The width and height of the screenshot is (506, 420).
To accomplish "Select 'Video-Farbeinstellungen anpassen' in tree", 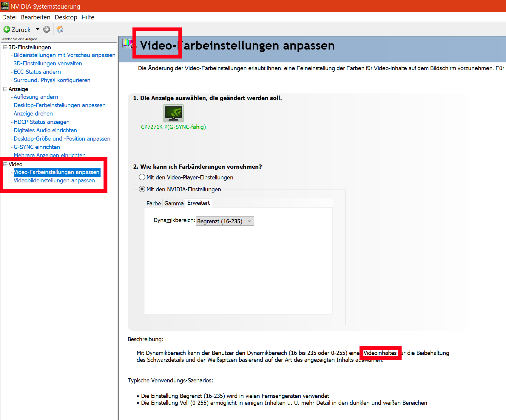I will (57, 172).
